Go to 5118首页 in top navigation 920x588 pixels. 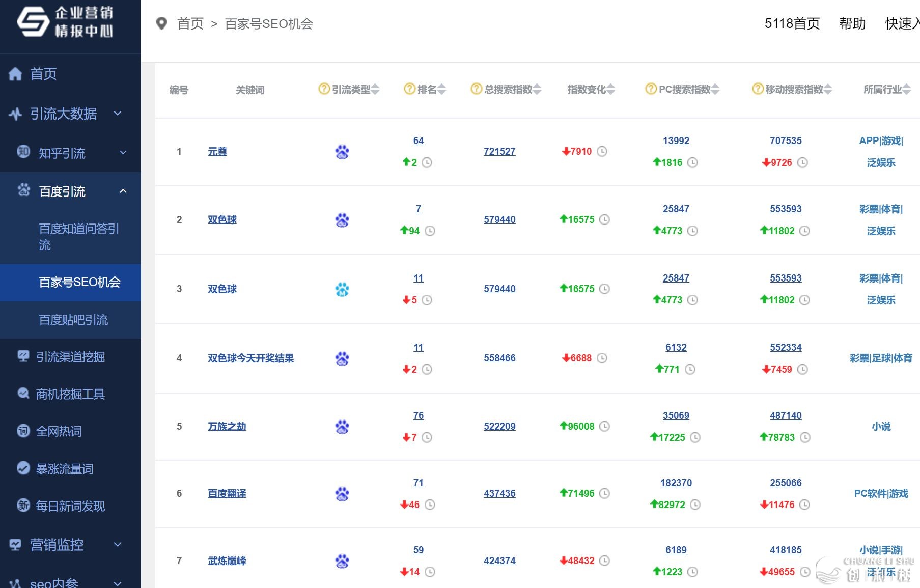(792, 23)
